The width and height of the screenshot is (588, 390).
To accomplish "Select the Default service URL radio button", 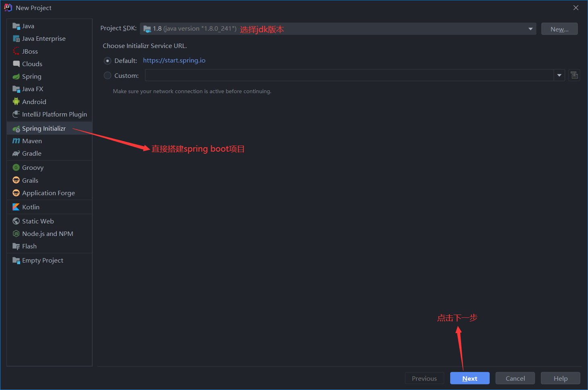I will coord(108,61).
